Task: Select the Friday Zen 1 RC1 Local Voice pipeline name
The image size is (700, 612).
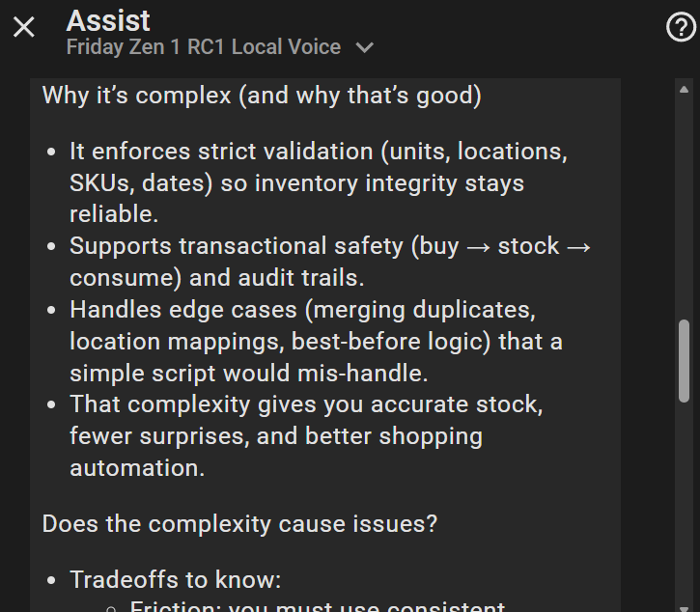Action: click(x=203, y=46)
